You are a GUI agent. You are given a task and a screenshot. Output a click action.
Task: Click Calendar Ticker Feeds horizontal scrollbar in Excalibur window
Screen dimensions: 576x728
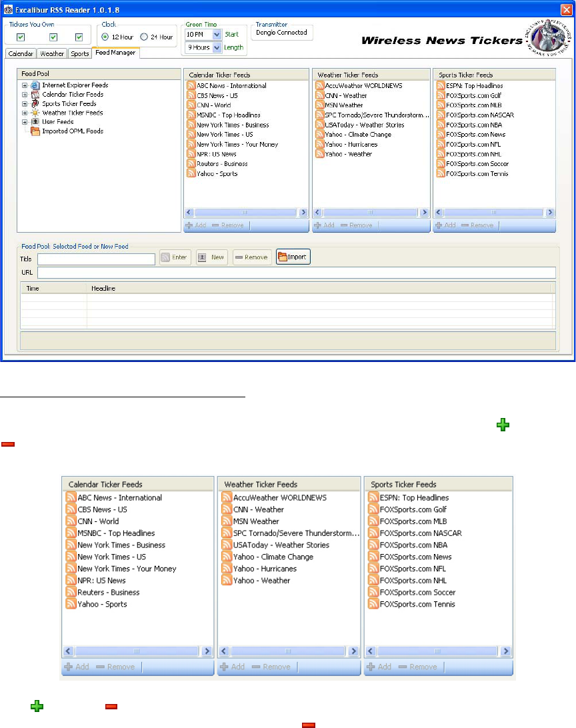(x=245, y=213)
